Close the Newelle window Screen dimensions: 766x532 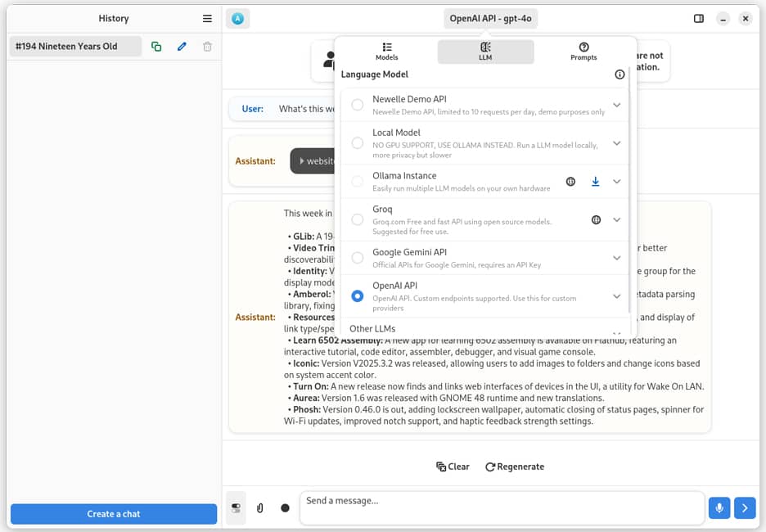[x=746, y=19]
